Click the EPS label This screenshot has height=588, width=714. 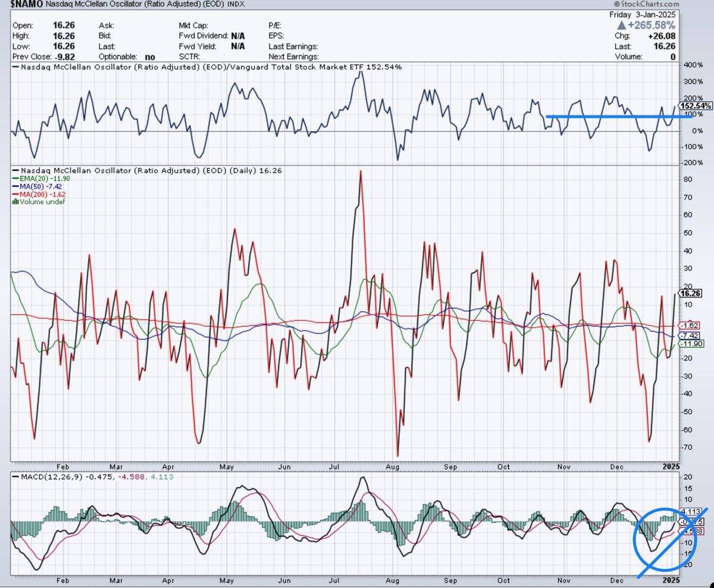(277, 36)
